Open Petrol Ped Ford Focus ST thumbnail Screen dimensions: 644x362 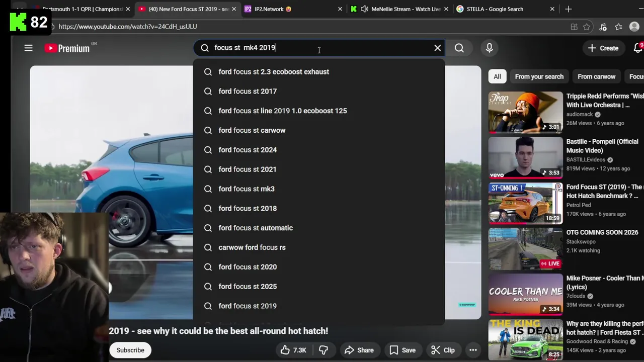(525, 203)
